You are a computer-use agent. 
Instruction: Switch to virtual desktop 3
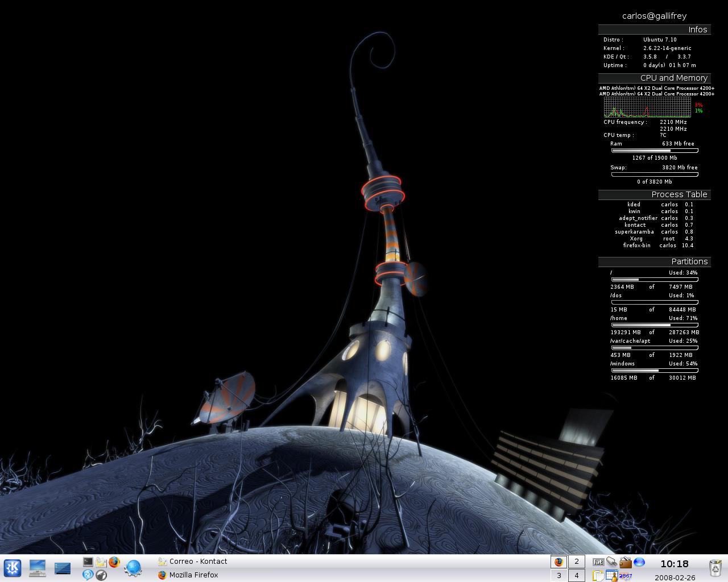tap(559, 575)
